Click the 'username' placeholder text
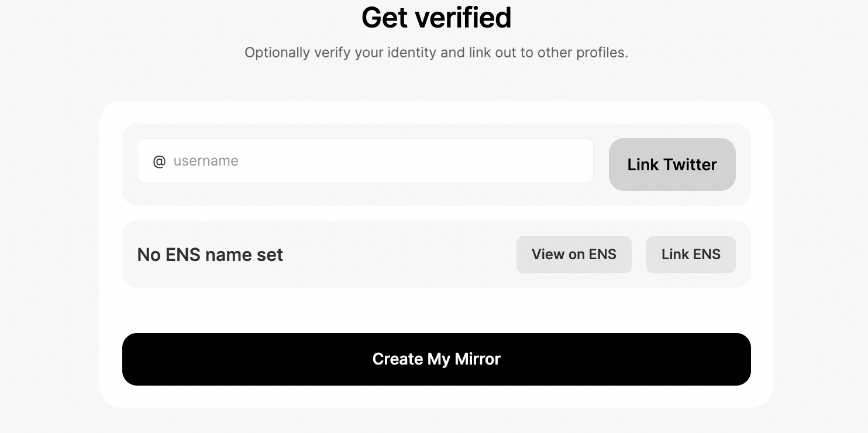868x433 pixels. pyautogui.click(x=206, y=161)
